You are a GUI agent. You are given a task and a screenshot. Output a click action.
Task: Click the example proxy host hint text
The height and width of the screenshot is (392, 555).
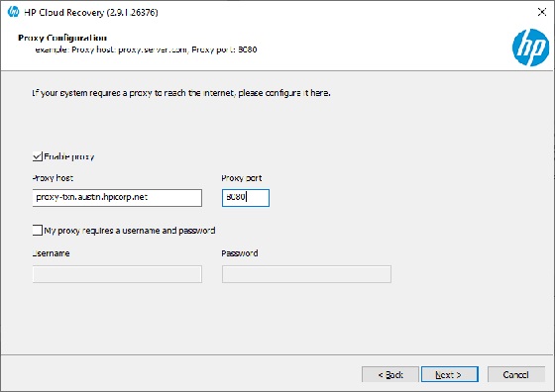(x=146, y=49)
